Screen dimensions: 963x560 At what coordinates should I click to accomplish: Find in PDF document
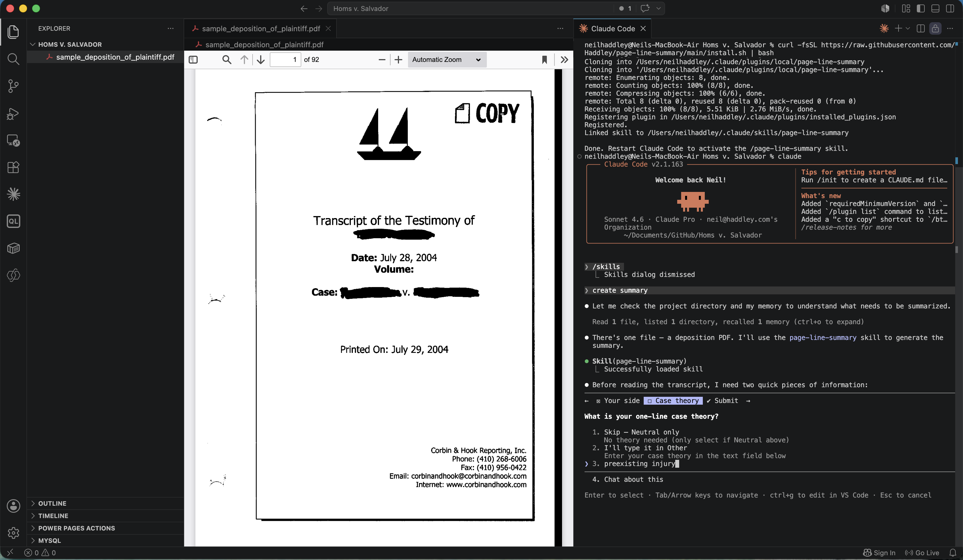[227, 60]
